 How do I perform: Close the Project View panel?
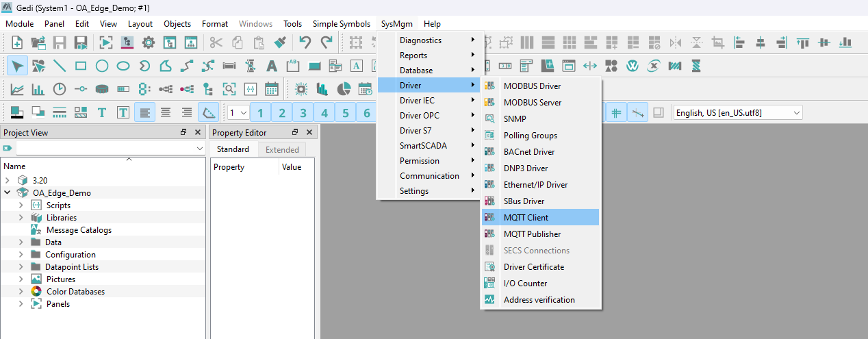(x=198, y=132)
